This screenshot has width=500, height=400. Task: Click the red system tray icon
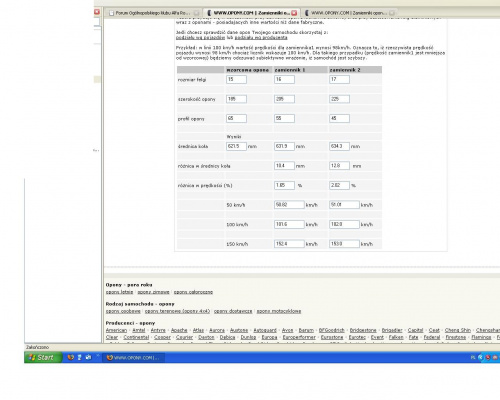click(488, 357)
